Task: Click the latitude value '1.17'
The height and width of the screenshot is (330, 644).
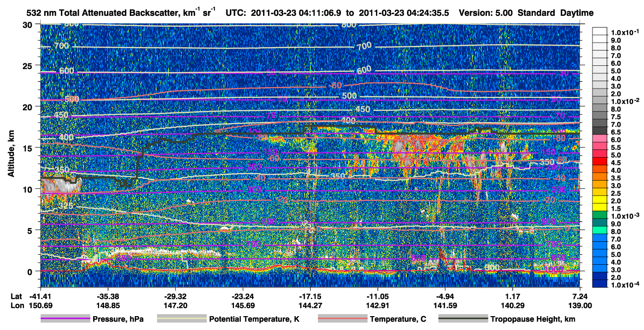Action: click(x=513, y=296)
